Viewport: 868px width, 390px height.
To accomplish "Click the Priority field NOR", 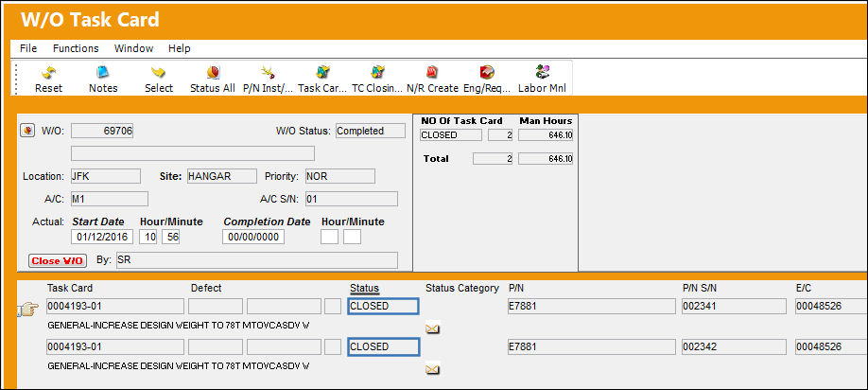I will tap(339, 176).
